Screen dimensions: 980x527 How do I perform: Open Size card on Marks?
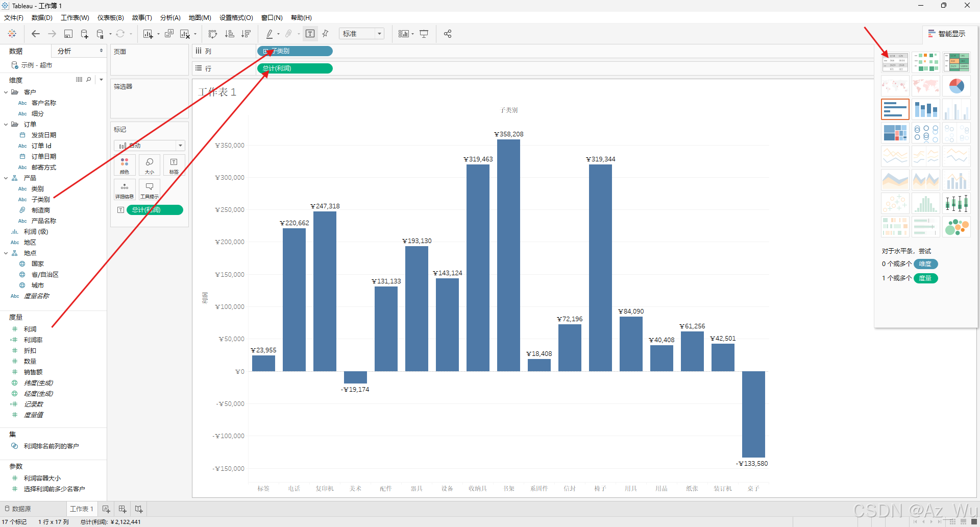tap(150, 165)
